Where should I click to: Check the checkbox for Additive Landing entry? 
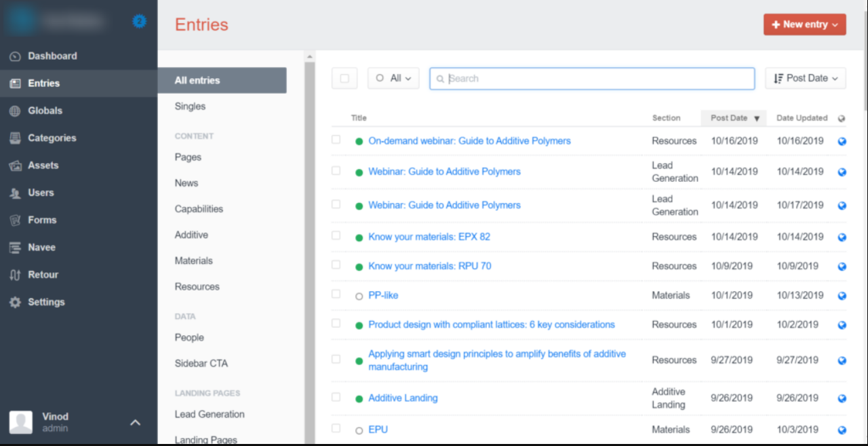click(x=336, y=398)
